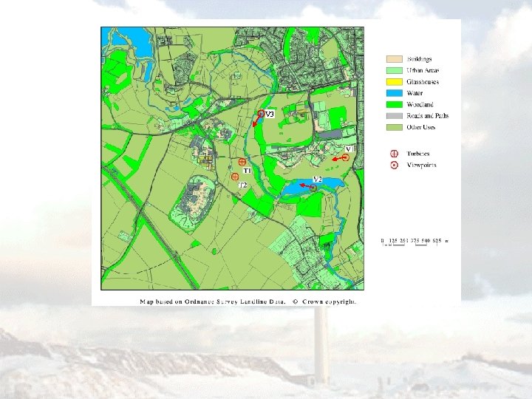Click the 'Roads and Paths' legend label
Screen dimensions: 532x399
click(428, 116)
